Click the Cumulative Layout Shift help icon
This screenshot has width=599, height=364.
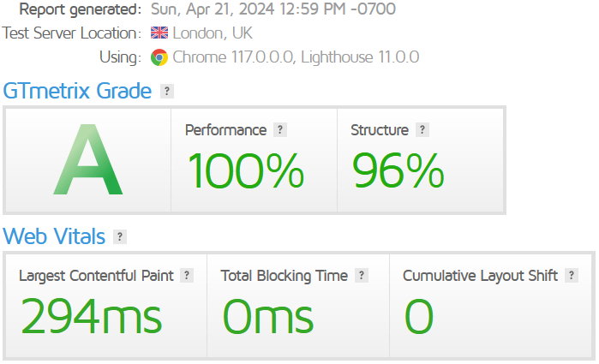572,276
